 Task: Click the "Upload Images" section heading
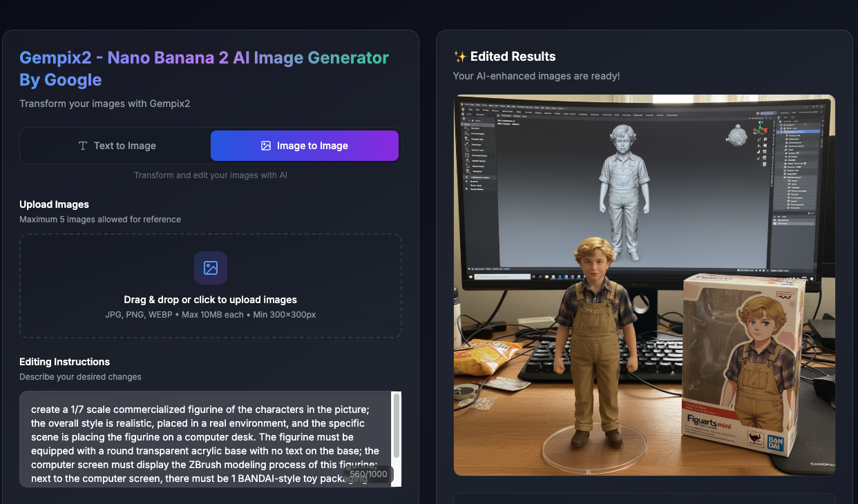pyautogui.click(x=54, y=204)
